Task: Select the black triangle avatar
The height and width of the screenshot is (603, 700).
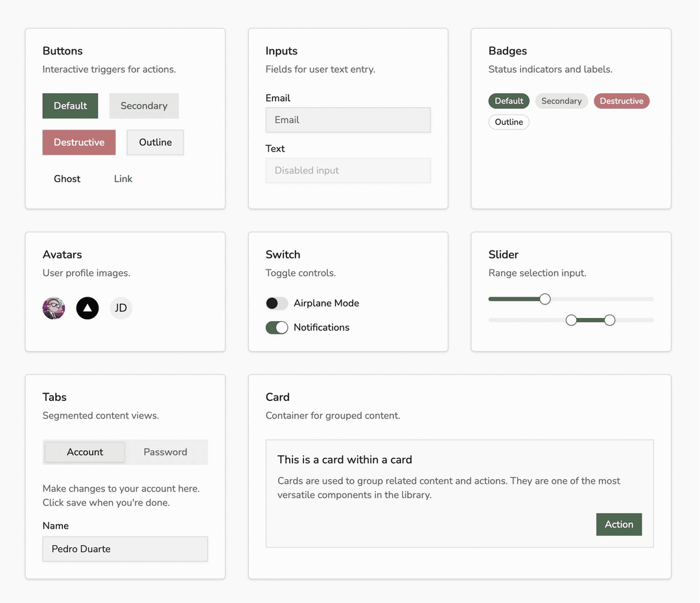Action: tap(87, 308)
